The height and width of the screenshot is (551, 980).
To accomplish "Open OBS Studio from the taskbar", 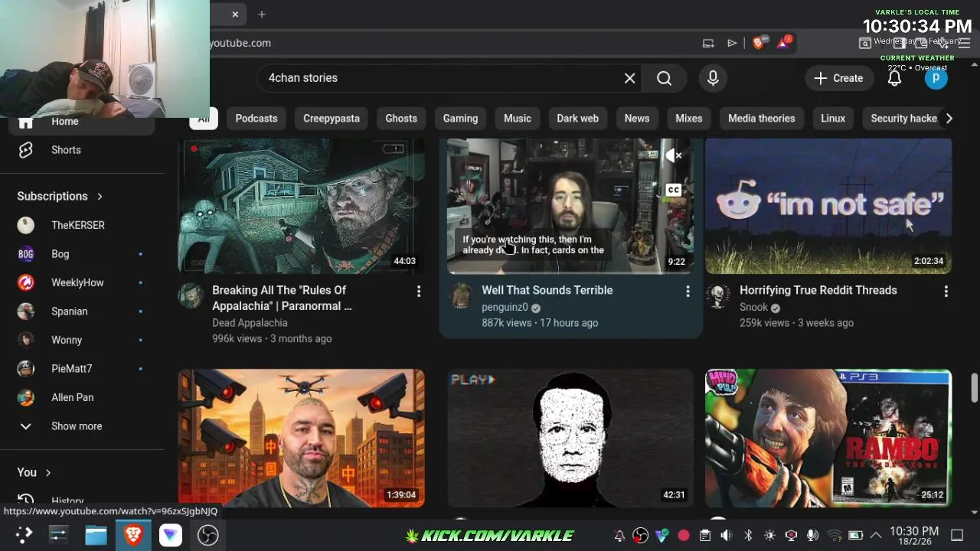I will coord(207,535).
